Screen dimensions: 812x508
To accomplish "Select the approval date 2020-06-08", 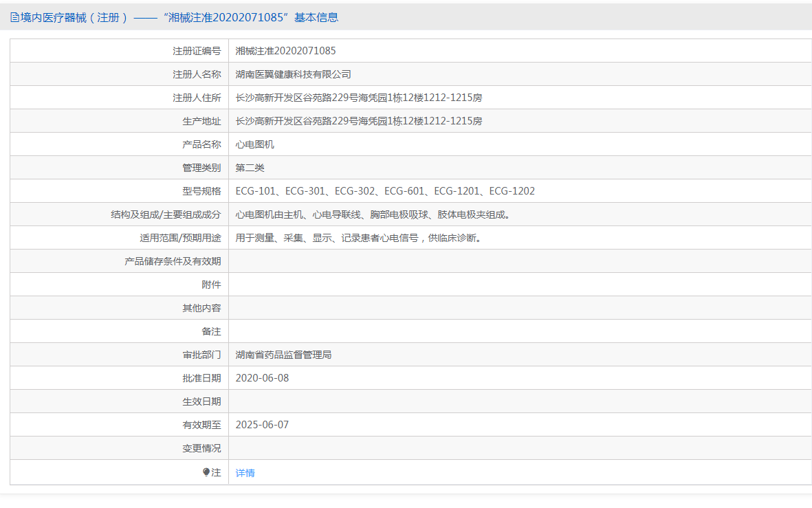I will (x=262, y=378).
